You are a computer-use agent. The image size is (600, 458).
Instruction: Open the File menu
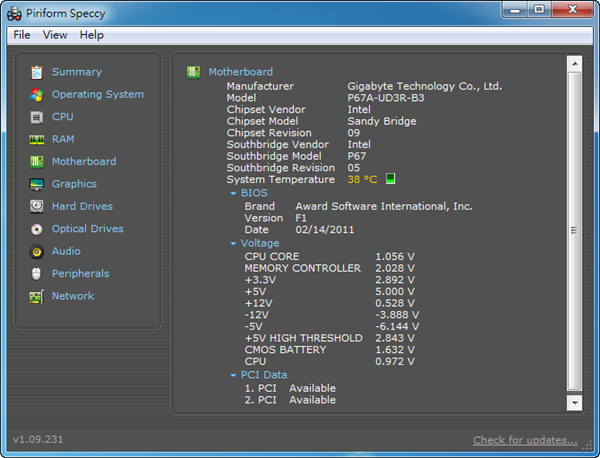pos(22,35)
